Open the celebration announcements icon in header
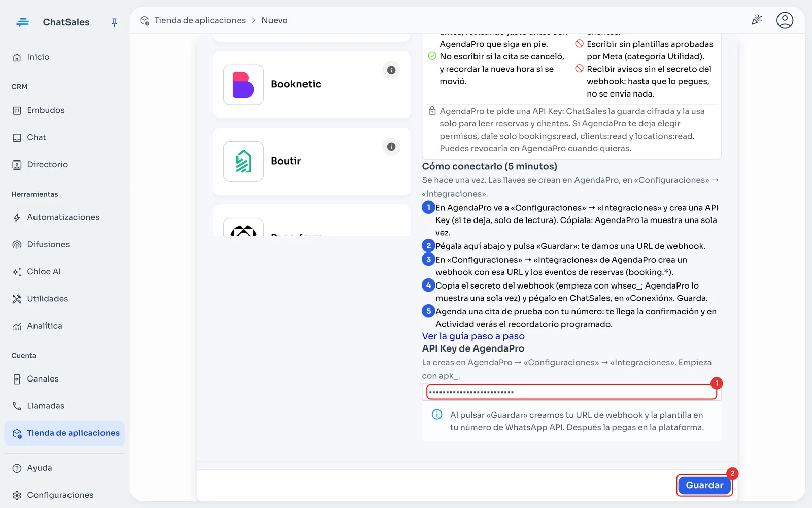The height and width of the screenshot is (508, 812). pos(757,20)
